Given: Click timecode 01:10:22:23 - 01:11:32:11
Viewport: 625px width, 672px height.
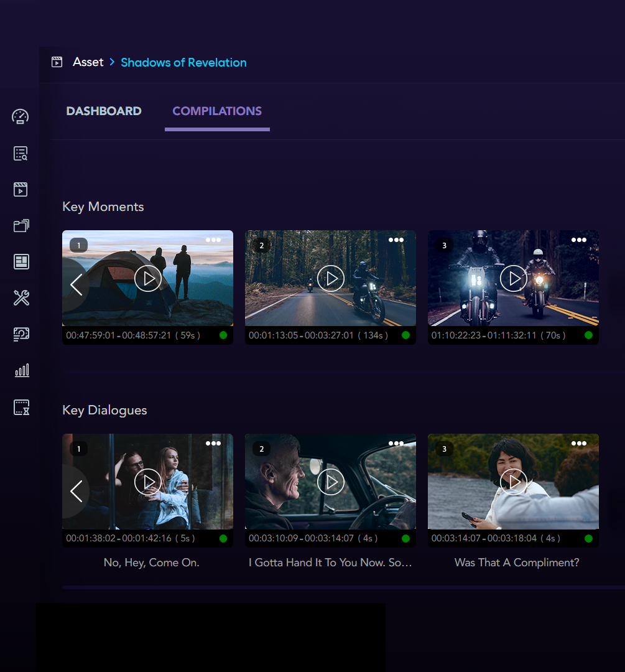Looking at the screenshot, I should point(484,335).
